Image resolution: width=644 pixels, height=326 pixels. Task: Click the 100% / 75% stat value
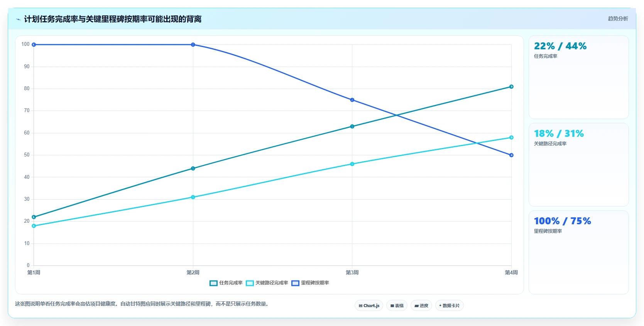pos(563,221)
